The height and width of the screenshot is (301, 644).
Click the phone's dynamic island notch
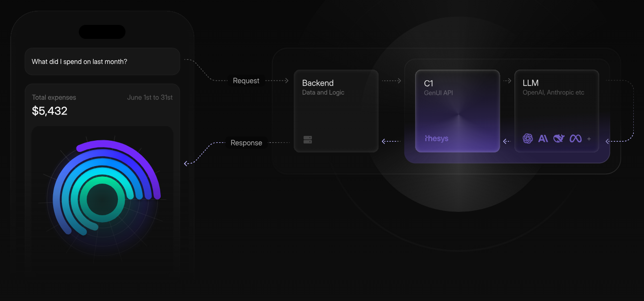(102, 32)
